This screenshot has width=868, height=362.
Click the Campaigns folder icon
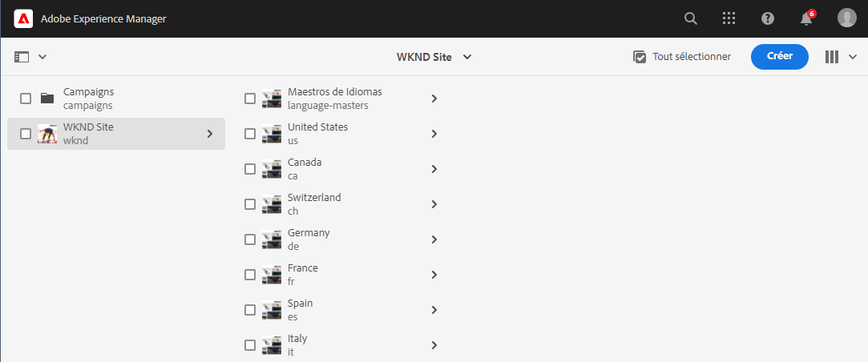pos(47,99)
